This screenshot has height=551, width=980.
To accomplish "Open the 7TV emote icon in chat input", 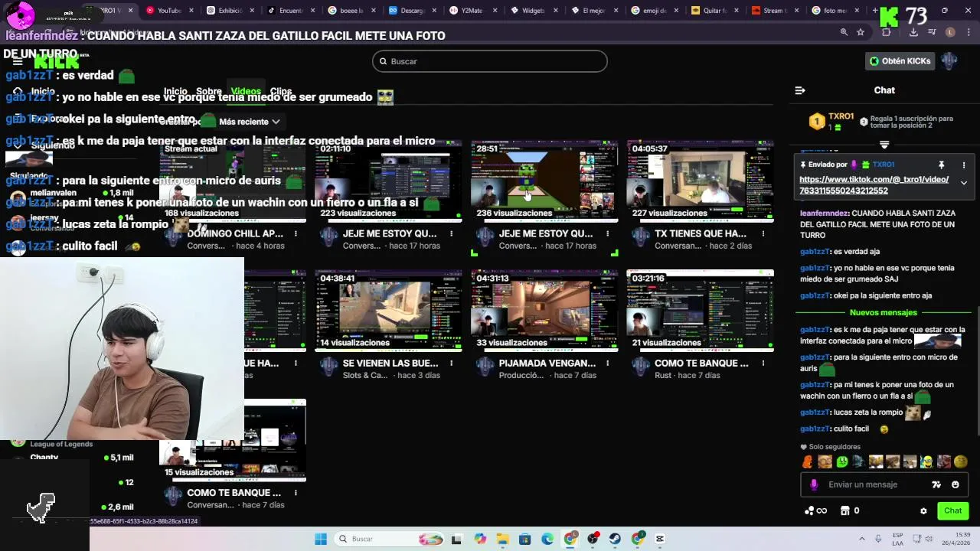I will coord(936,484).
